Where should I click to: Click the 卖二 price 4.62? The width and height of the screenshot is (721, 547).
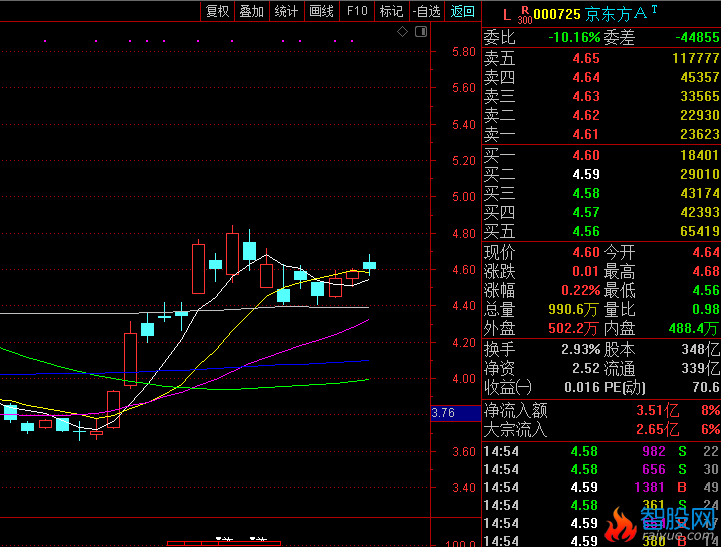coord(586,115)
